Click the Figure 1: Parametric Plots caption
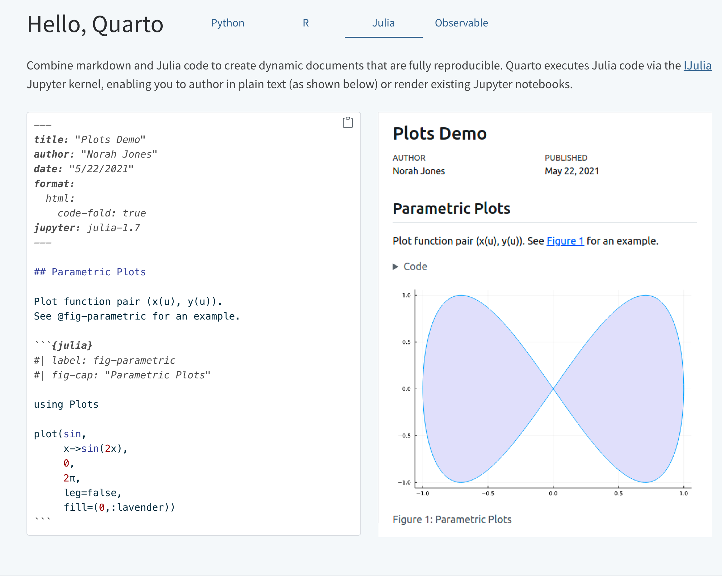This screenshot has width=722, height=588. click(451, 519)
